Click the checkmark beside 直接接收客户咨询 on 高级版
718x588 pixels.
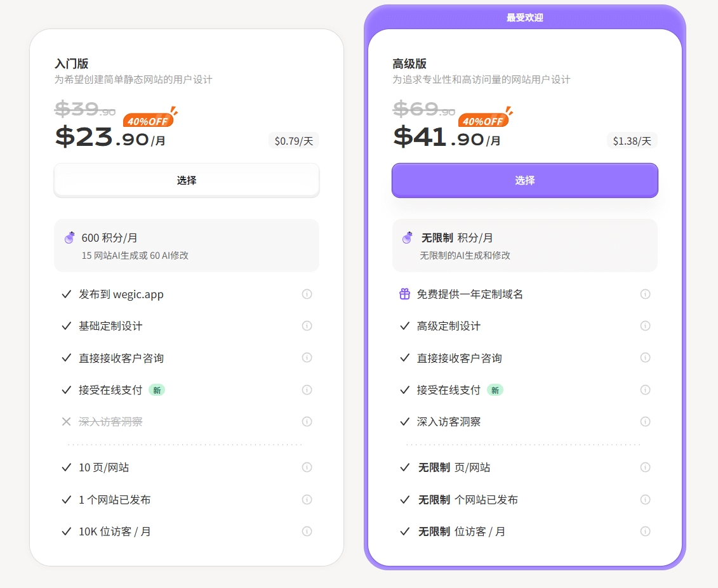404,358
